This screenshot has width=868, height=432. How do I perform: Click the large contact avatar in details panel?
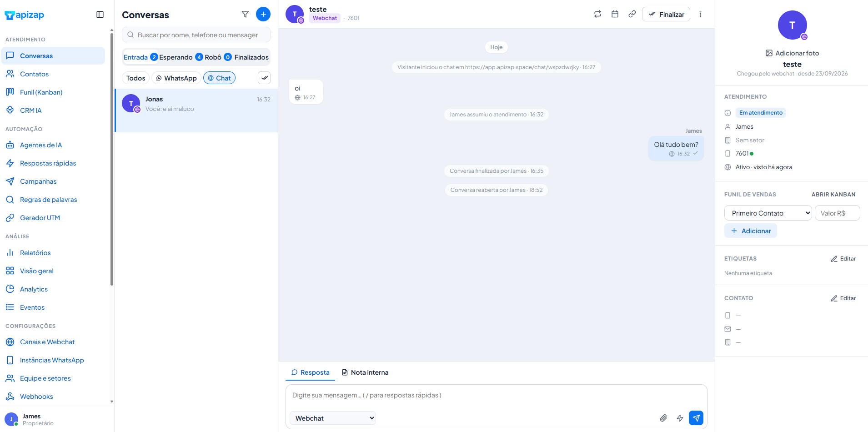pyautogui.click(x=792, y=25)
